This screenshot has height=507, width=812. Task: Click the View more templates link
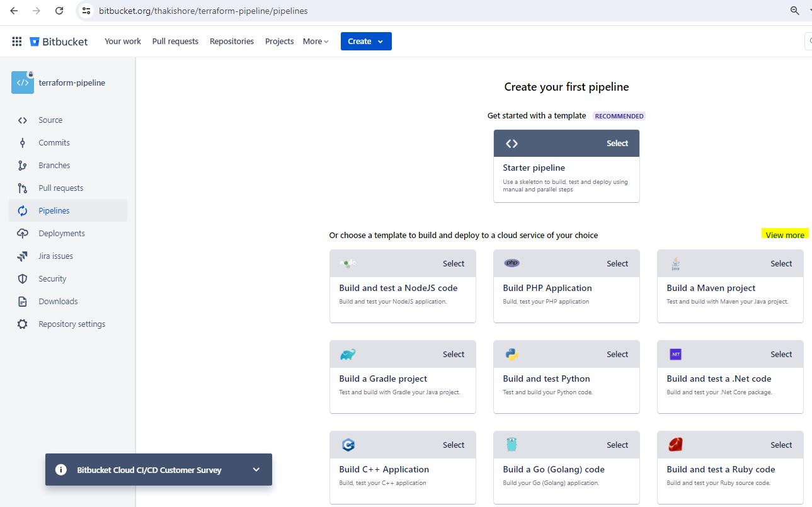784,235
